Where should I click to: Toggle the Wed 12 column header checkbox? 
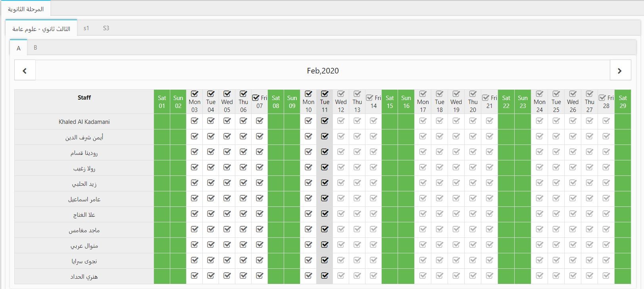point(341,94)
